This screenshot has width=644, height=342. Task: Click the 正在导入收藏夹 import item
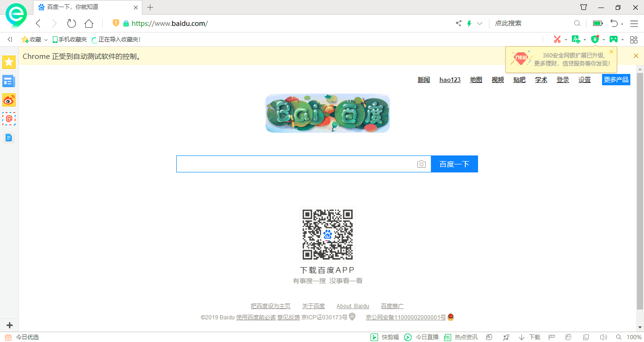[x=116, y=40]
